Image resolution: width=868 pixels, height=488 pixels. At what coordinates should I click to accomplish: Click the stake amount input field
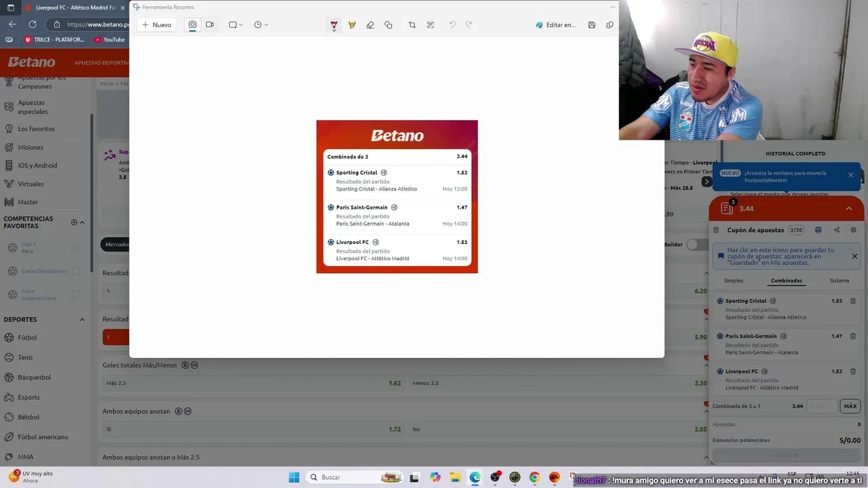point(822,406)
